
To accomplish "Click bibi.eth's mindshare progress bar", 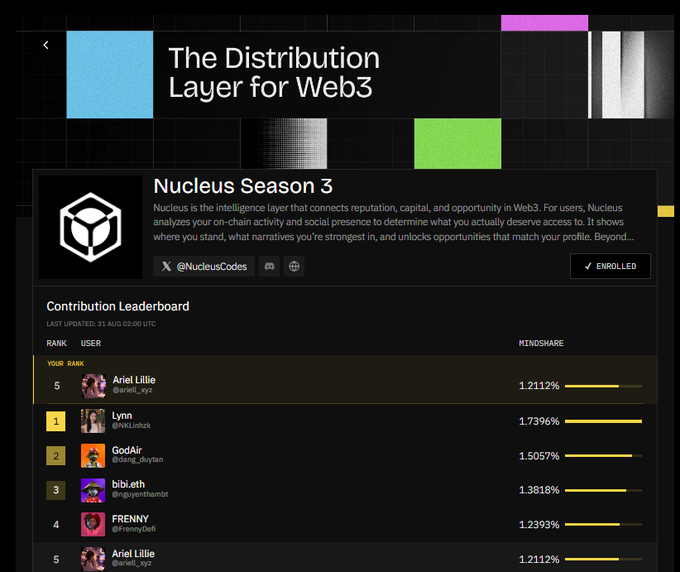I will tap(603, 490).
